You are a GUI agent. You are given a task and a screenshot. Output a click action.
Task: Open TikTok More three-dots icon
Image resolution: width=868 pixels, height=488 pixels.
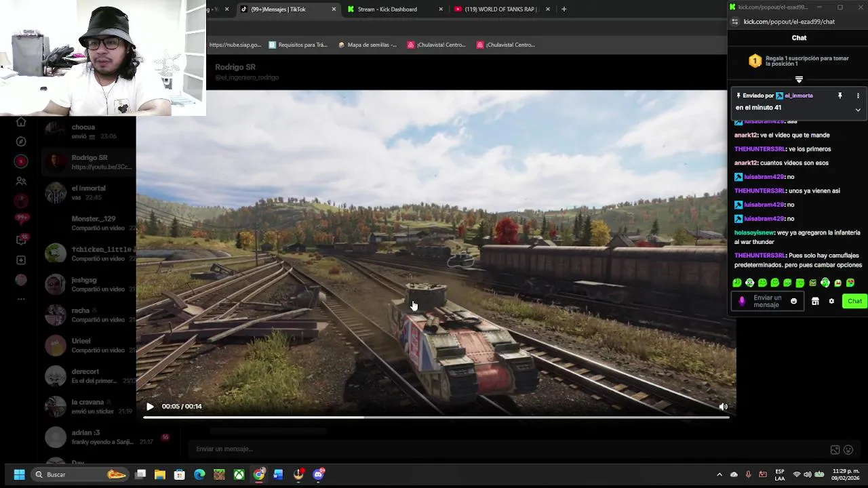[x=21, y=299]
